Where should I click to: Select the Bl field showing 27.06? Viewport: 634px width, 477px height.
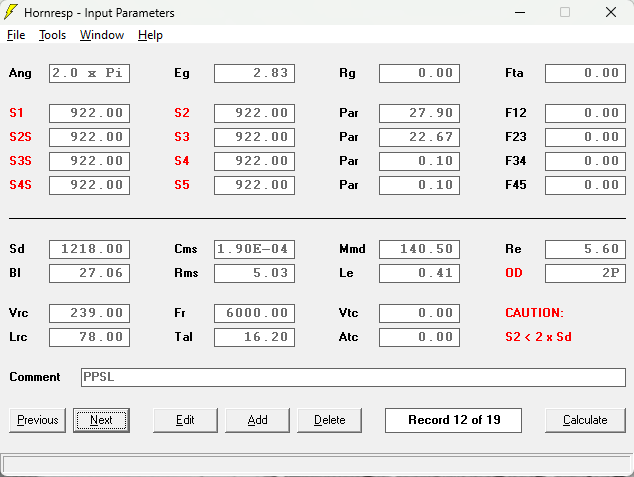click(x=89, y=273)
